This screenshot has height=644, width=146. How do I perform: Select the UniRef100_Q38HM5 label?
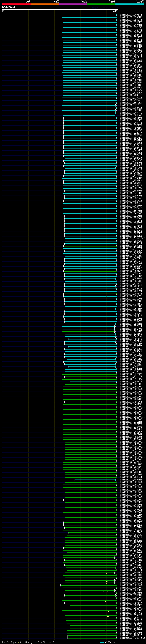coord(131,47)
